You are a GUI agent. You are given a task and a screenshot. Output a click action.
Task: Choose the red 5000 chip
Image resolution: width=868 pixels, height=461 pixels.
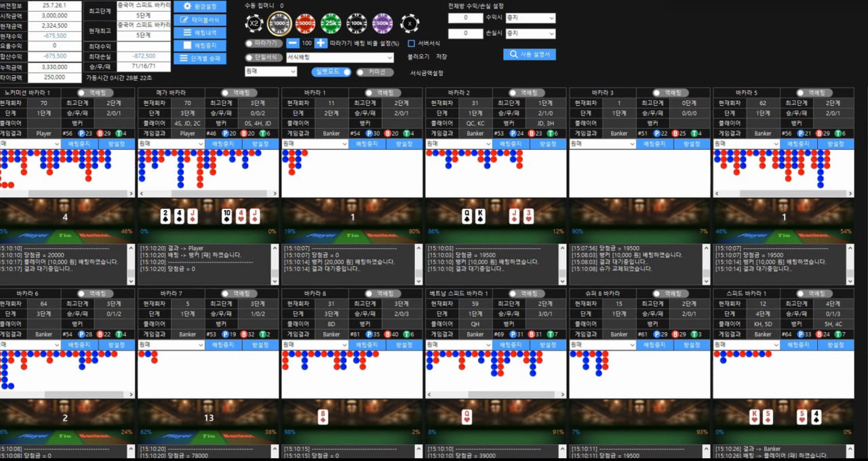(x=304, y=24)
